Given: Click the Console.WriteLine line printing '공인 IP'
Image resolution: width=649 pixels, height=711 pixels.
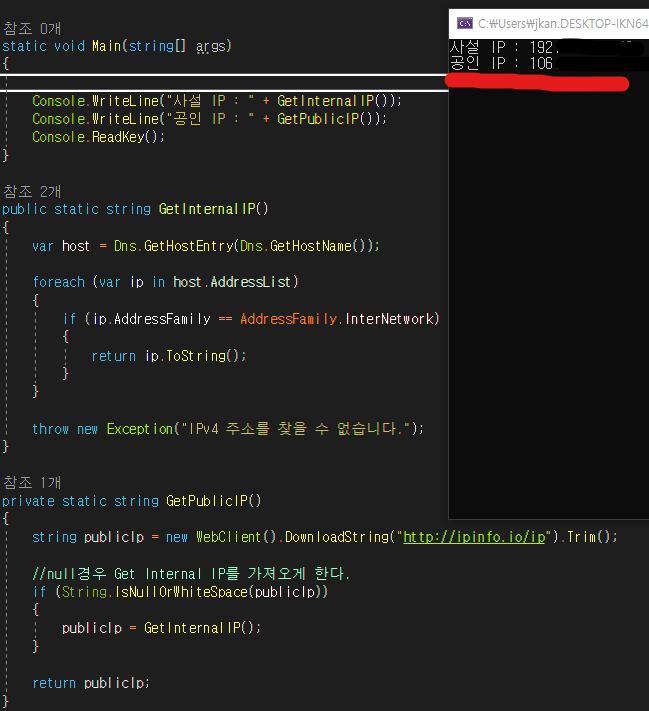Looking at the screenshot, I should pyautogui.click(x=210, y=119).
